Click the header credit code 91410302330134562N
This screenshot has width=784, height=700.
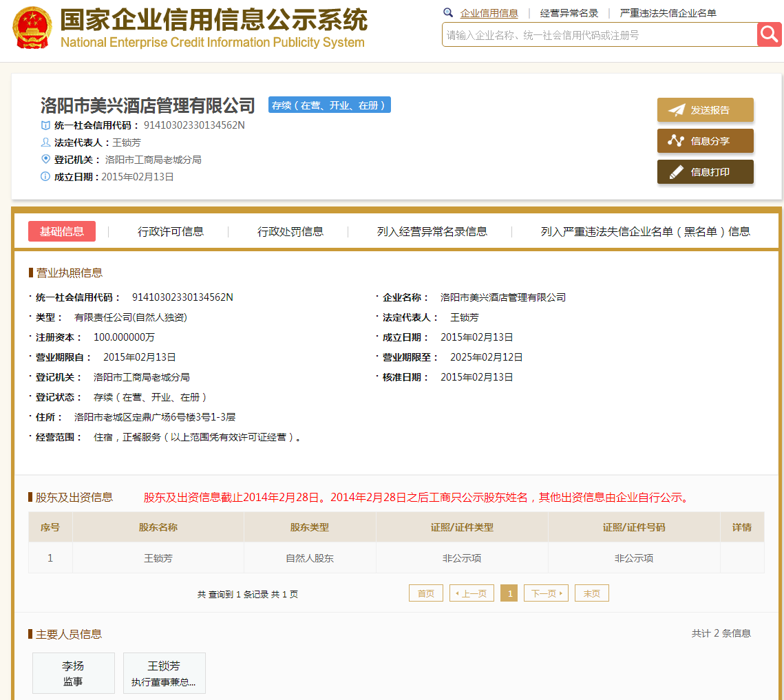click(195, 125)
